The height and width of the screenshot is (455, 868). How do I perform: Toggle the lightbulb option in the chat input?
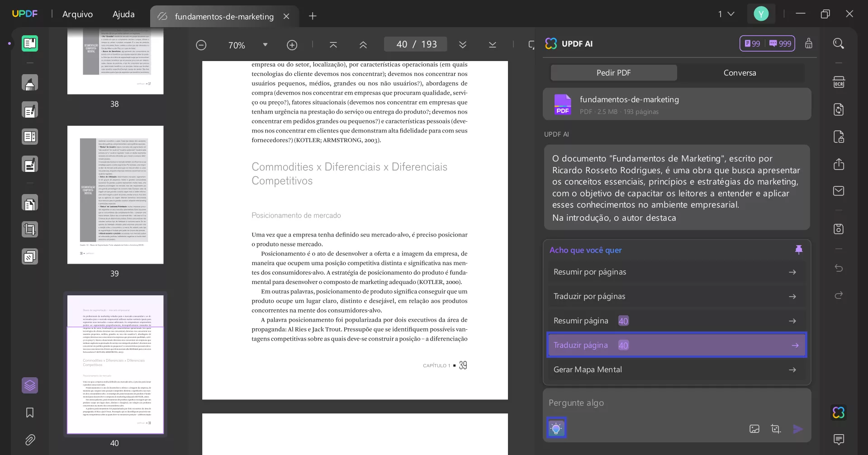coord(556,427)
